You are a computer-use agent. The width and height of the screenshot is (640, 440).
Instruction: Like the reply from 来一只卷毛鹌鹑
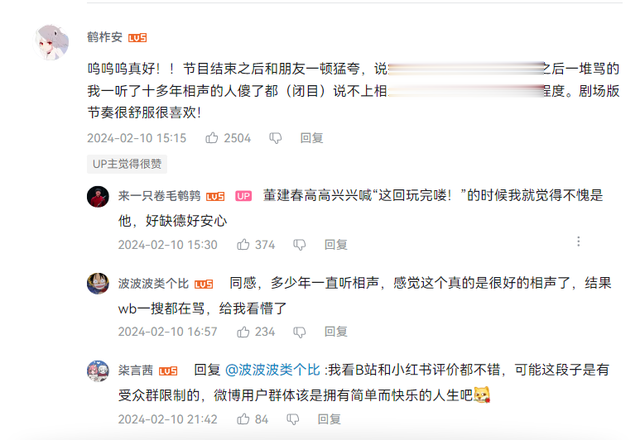point(243,244)
